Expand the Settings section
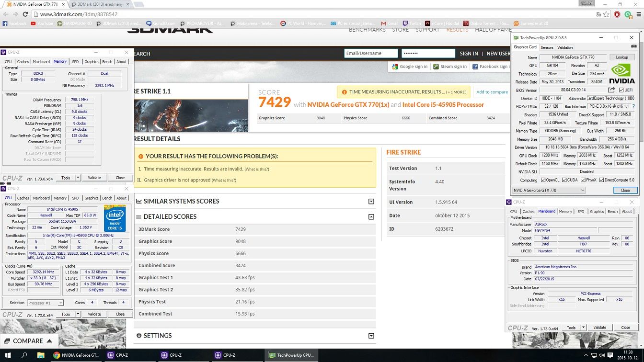Viewport: 644px width, 362px height. coord(371,336)
